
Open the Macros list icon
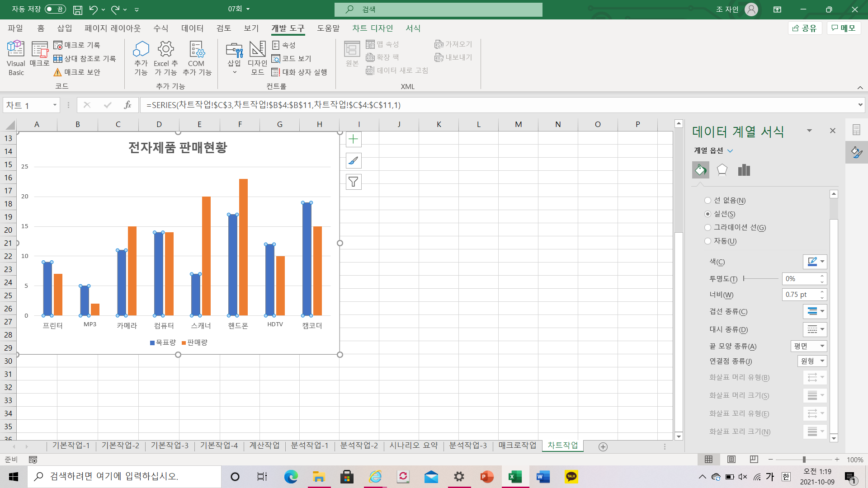39,54
